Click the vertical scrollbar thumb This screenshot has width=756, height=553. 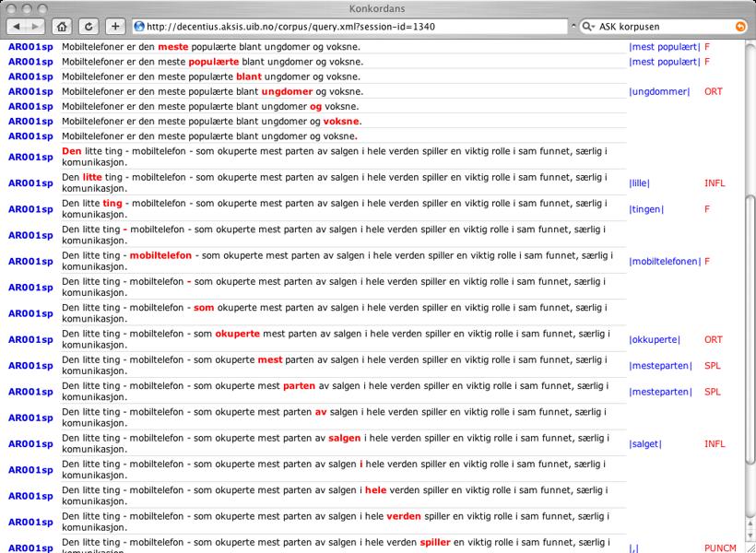(750, 329)
